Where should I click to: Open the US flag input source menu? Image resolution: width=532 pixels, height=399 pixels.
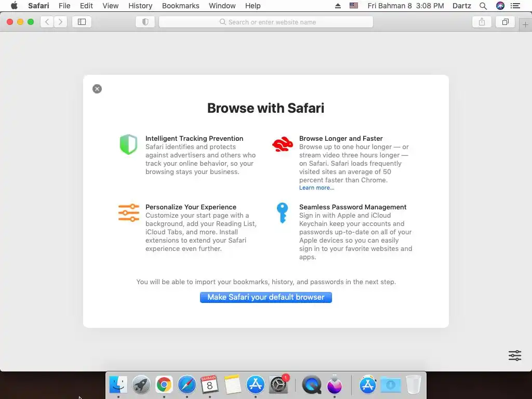pos(354,6)
